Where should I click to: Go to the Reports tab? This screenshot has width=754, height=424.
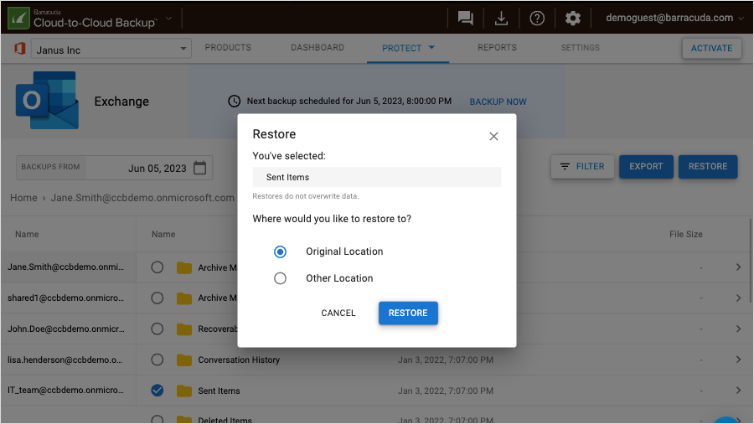497,48
